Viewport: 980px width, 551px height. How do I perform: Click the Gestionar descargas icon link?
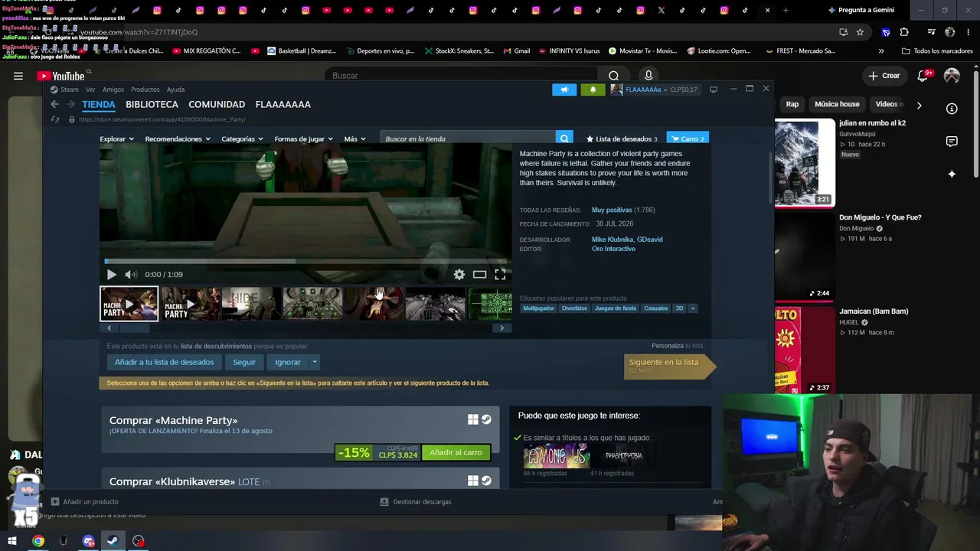click(416, 502)
